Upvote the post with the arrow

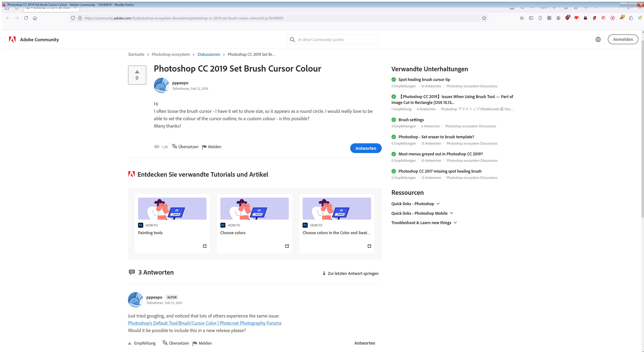coord(137,72)
